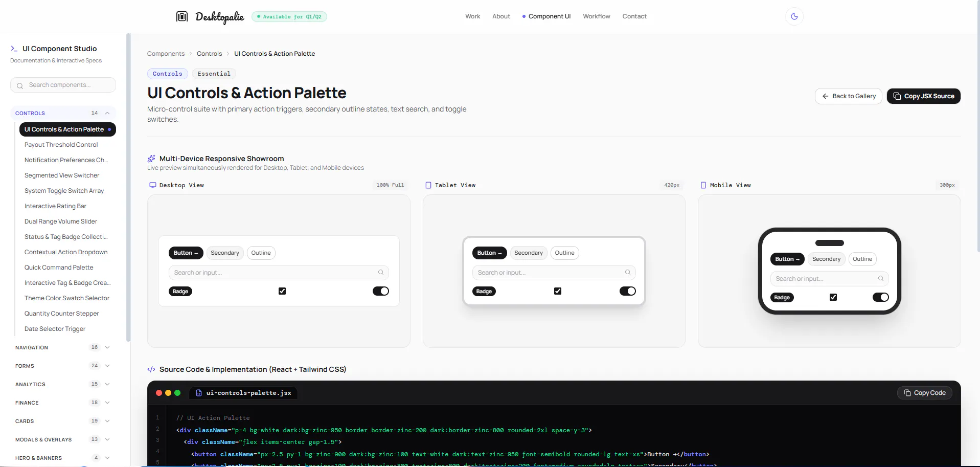Open the Contact nav item

tap(634, 16)
